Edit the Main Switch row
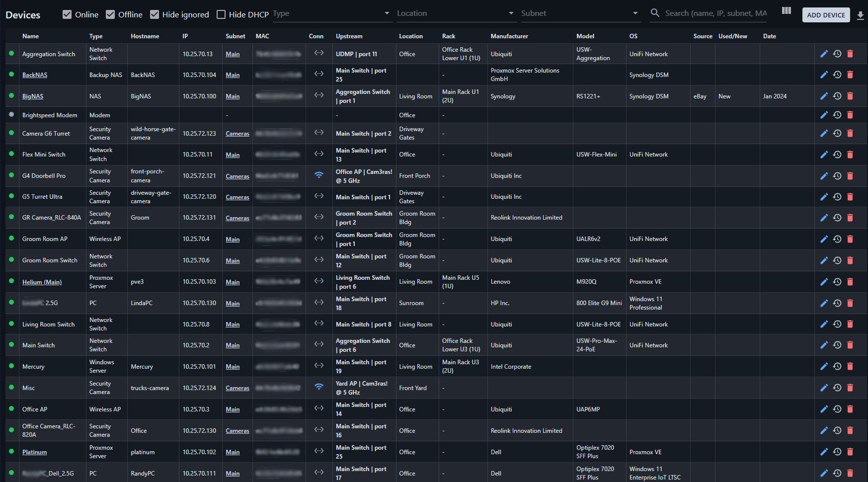This screenshot has height=482, width=868. tap(824, 345)
